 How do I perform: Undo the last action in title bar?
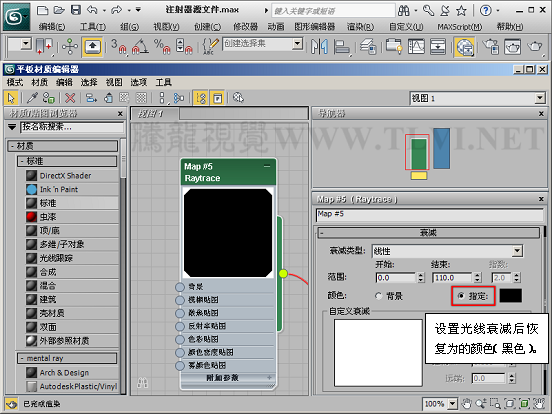point(92,10)
